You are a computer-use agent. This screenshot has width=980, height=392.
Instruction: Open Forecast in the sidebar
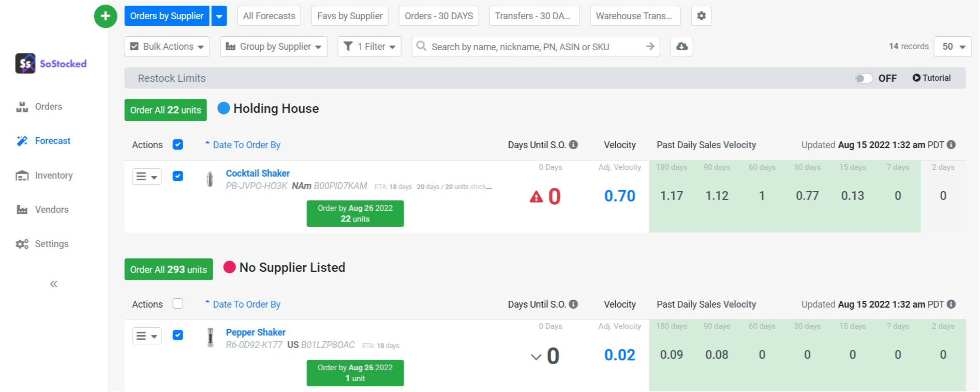pyautogui.click(x=43, y=141)
